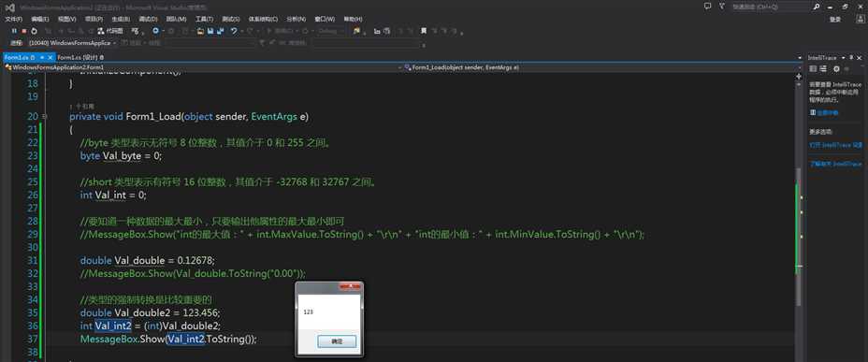Viewport: 868px width, 362px height.
Task: Click the 123 text in the message box
Action: (x=309, y=312)
